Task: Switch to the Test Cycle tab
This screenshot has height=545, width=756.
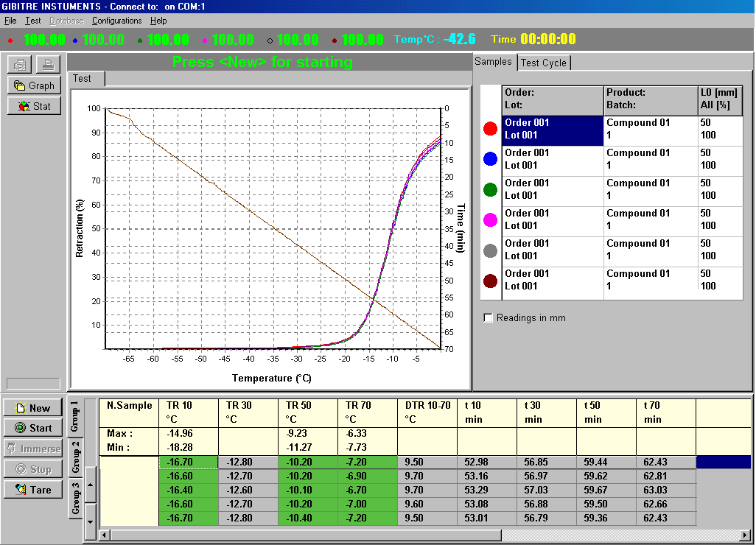Action: (x=544, y=63)
